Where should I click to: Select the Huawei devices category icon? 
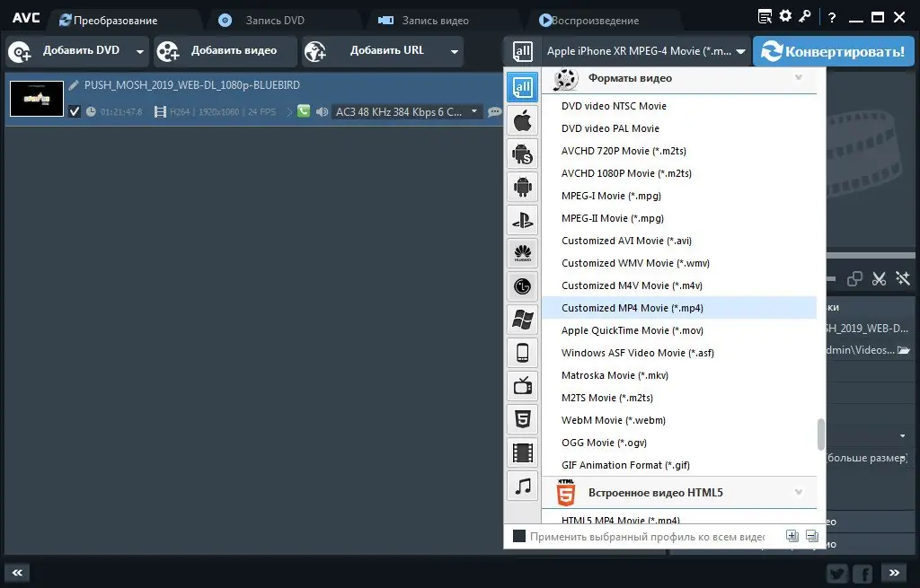(x=522, y=253)
